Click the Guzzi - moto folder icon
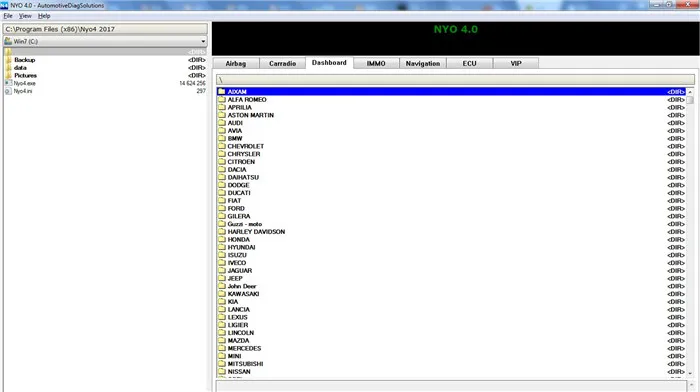 222,224
